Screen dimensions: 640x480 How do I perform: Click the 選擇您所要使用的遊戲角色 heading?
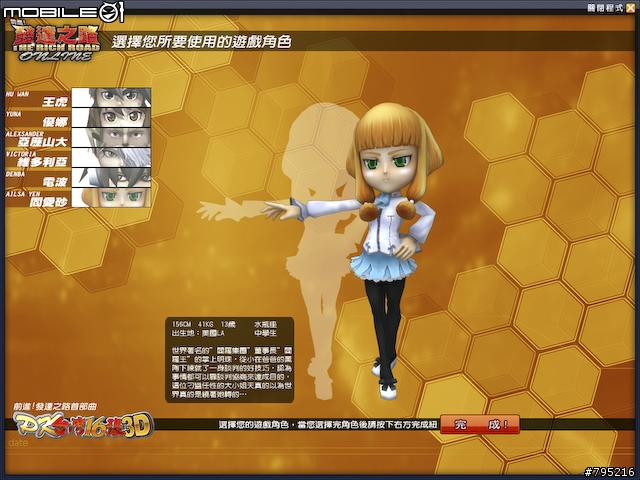click(x=201, y=42)
